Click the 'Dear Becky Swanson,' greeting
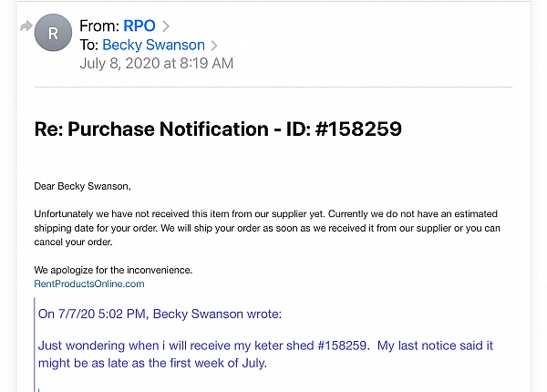The height and width of the screenshot is (392, 547). pyautogui.click(x=82, y=186)
